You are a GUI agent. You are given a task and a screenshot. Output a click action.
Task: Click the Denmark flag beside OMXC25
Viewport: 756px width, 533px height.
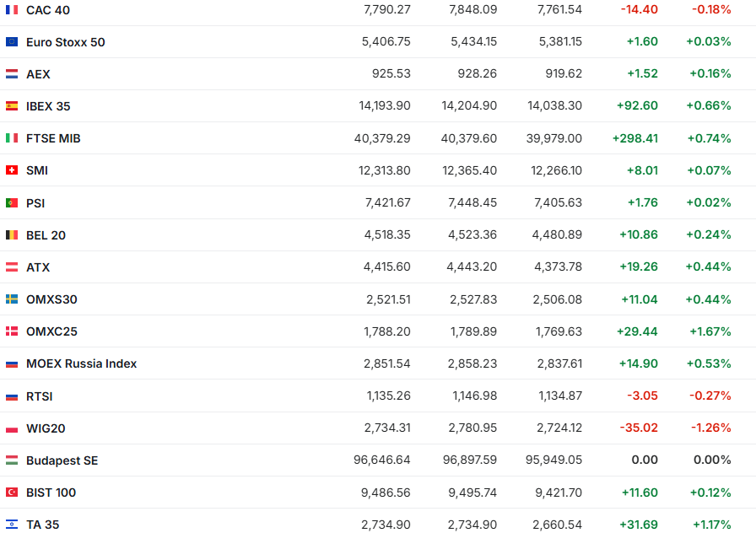[12, 331]
